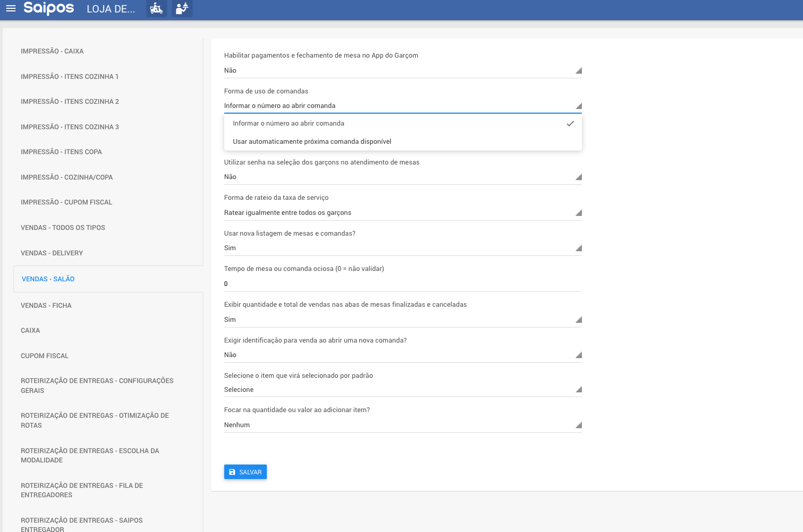Click the Saipos logo
This screenshot has width=803, height=532.
[49, 8]
